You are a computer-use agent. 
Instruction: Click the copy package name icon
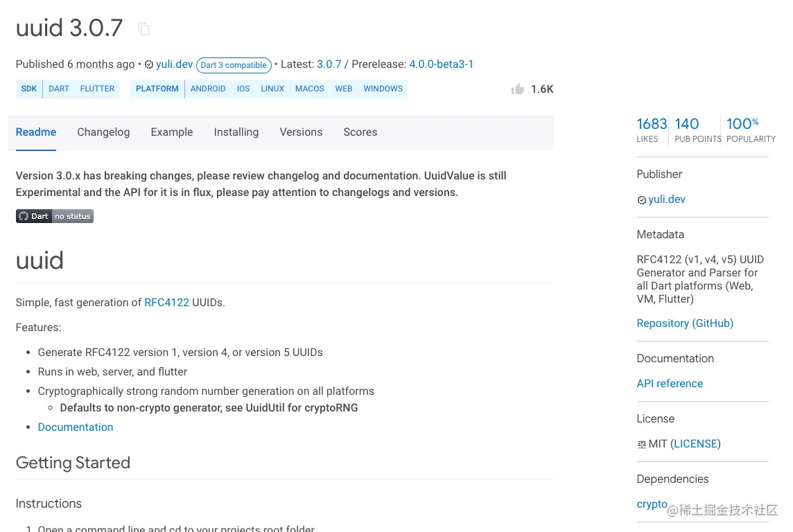pos(144,29)
